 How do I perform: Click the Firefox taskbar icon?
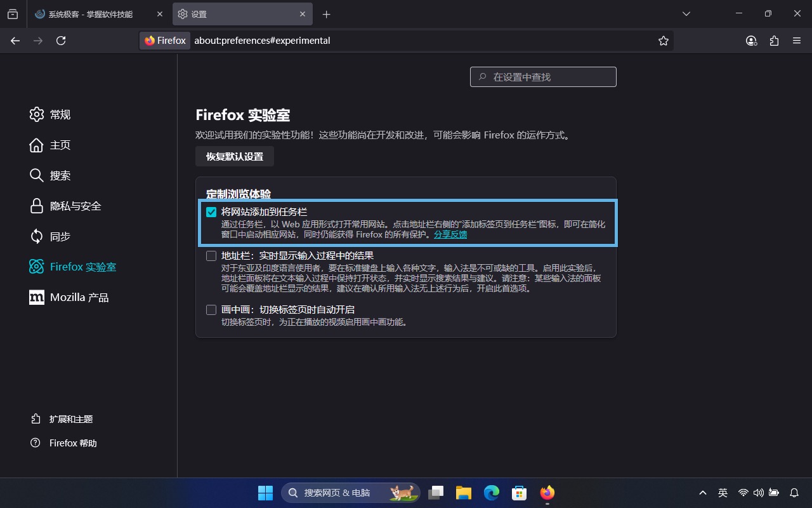547,493
